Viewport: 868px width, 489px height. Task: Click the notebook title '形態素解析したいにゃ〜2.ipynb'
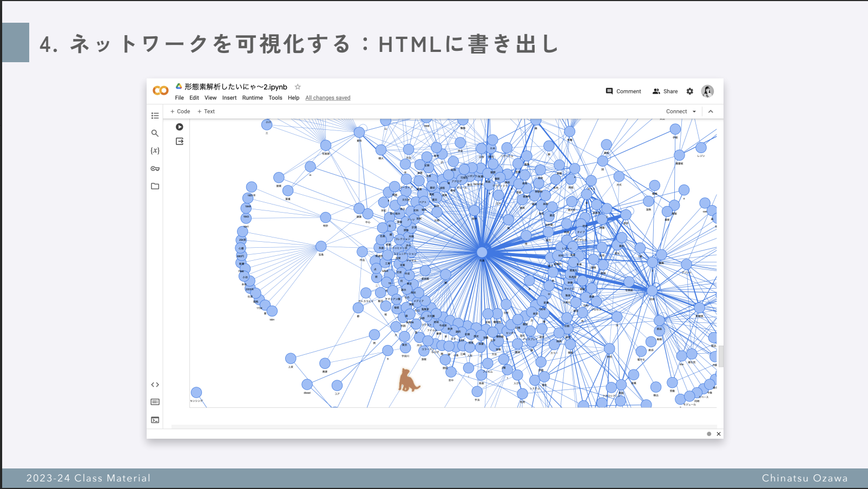[236, 87]
